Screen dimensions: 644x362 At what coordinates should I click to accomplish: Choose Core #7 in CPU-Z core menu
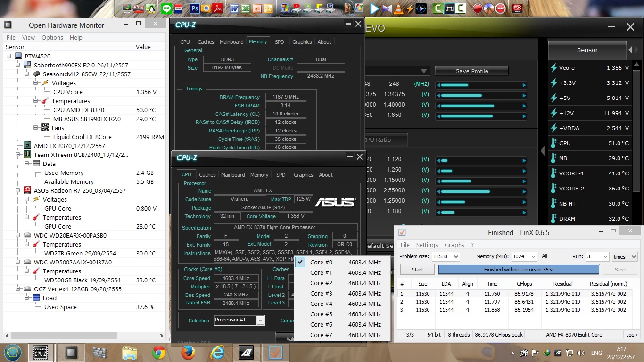pos(343,335)
